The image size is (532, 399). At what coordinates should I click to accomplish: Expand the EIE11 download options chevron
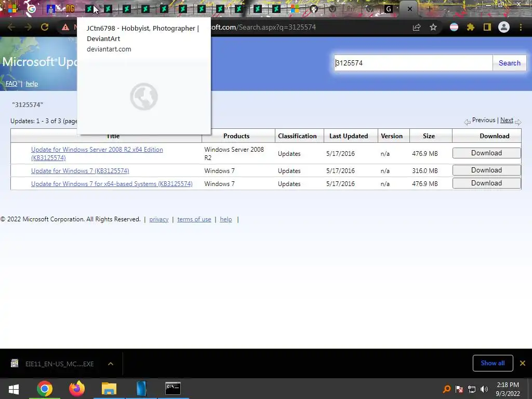point(111,364)
